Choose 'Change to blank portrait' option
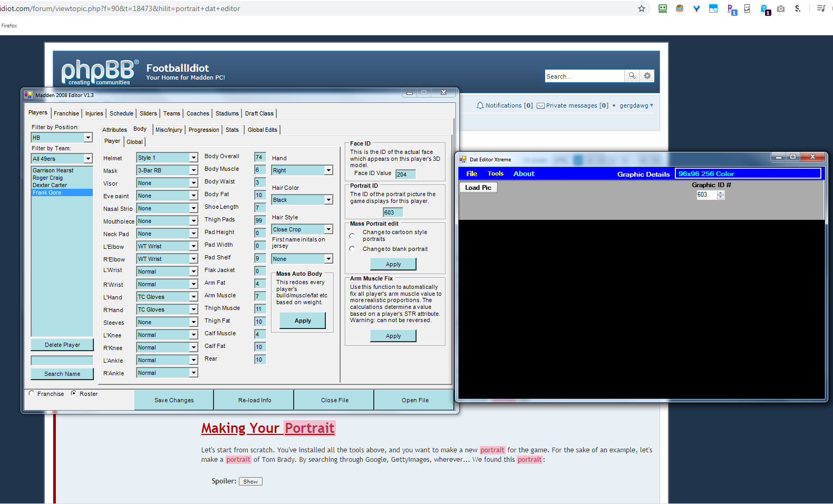This screenshot has width=833, height=504. (x=352, y=249)
